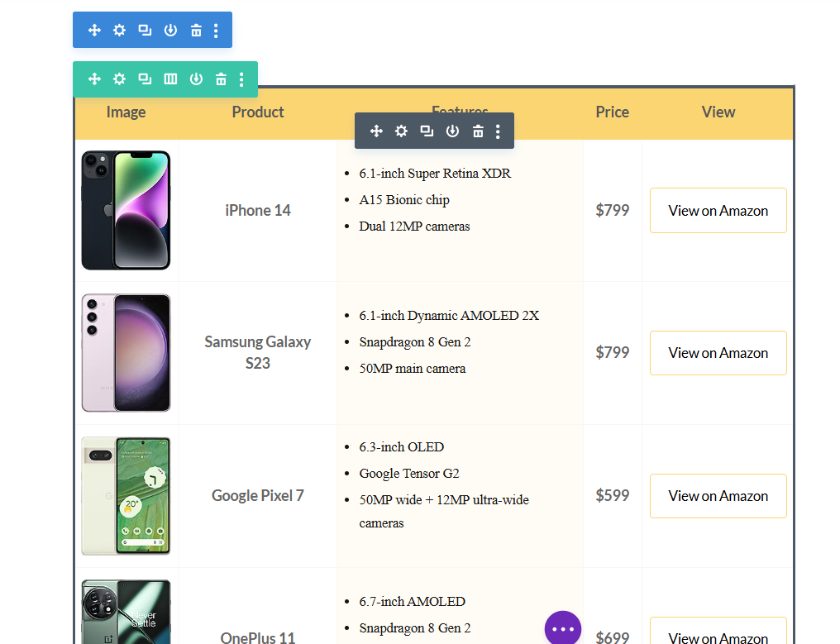
Task: Delete row with green trash icon
Action: [221, 79]
